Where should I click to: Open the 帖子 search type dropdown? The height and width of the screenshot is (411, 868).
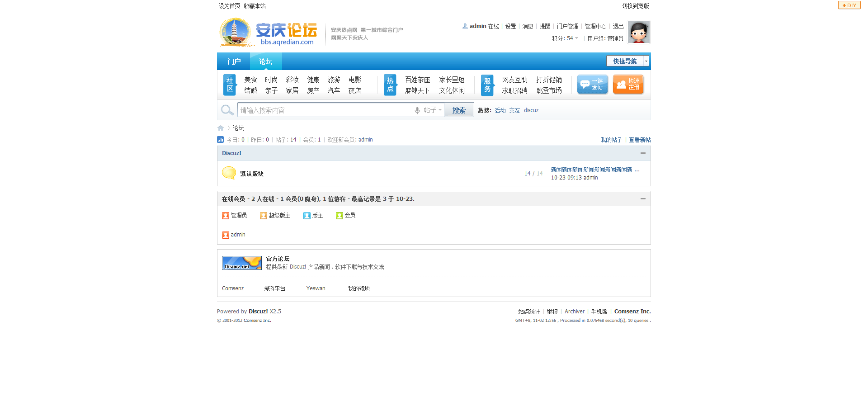click(x=433, y=110)
